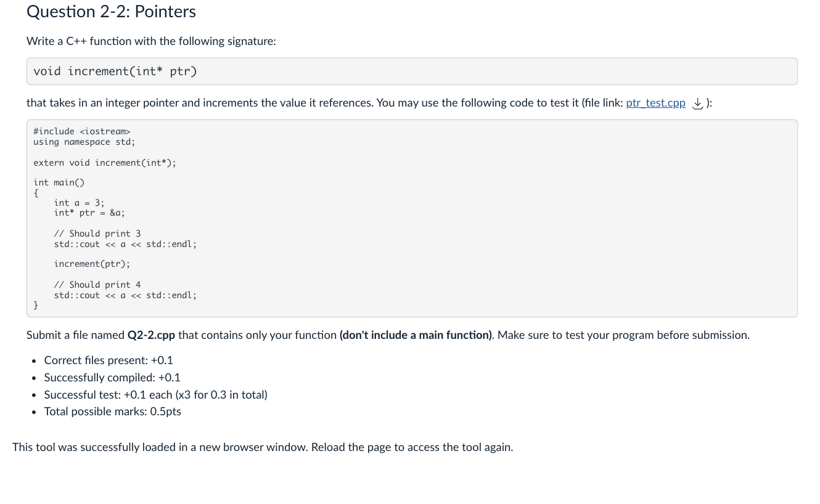
Task: Click the bold 'don't include a main function' text
Action: tap(416, 335)
